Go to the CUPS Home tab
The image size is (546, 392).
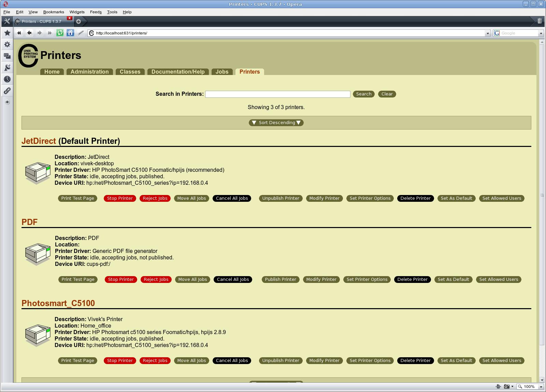click(52, 72)
